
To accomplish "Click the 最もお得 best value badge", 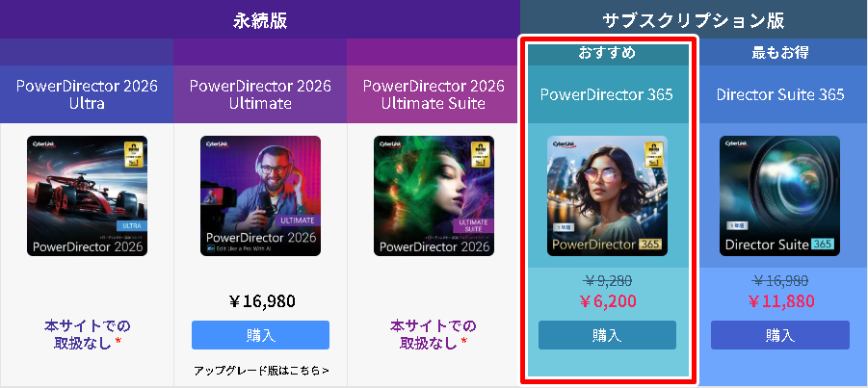I will (x=780, y=53).
